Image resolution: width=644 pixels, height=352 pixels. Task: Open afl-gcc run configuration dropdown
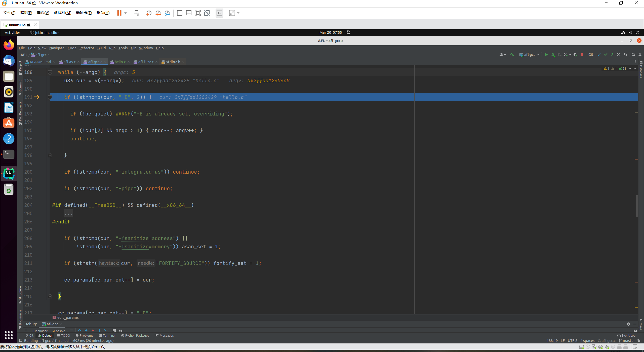pyautogui.click(x=529, y=55)
